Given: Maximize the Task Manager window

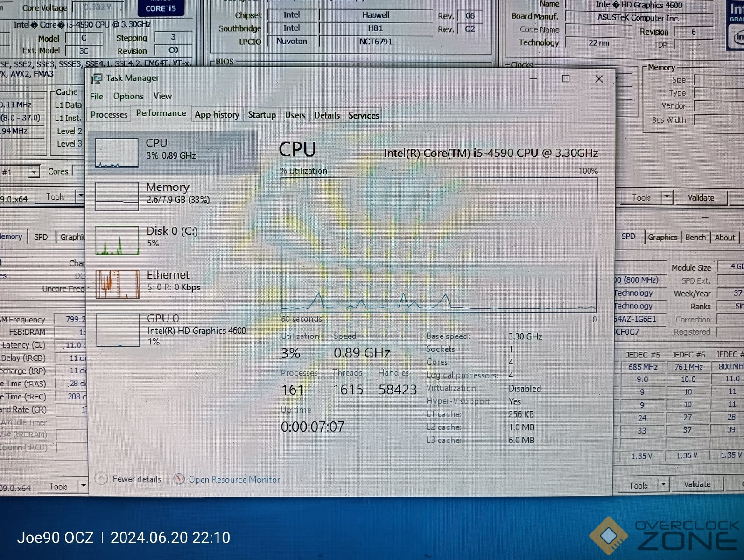Looking at the screenshot, I should 566,79.
